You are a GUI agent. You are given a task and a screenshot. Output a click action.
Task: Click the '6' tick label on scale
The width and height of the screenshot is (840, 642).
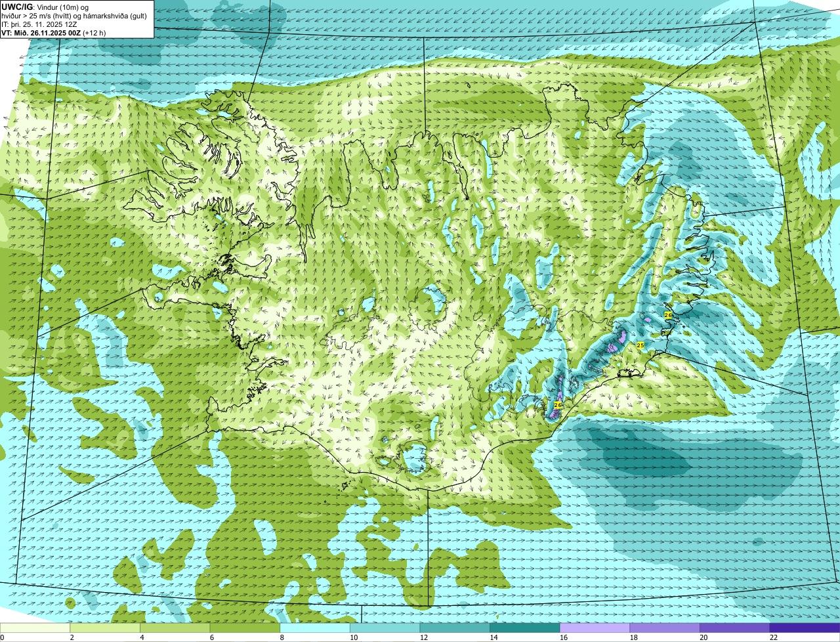pyautogui.click(x=211, y=637)
